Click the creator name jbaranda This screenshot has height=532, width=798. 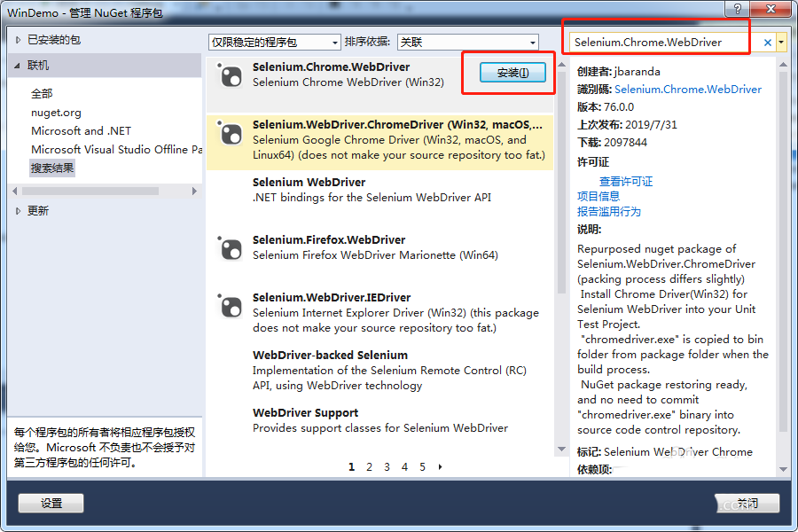(x=638, y=71)
